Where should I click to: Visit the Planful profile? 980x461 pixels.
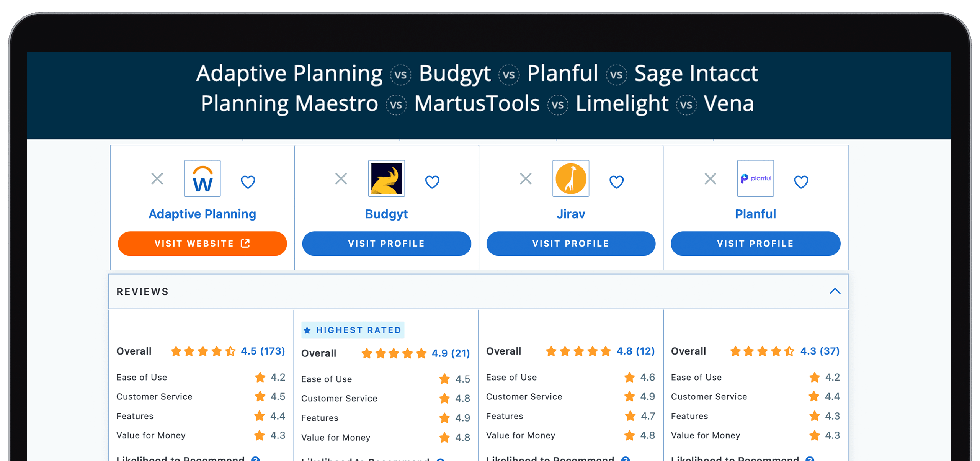tap(755, 244)
